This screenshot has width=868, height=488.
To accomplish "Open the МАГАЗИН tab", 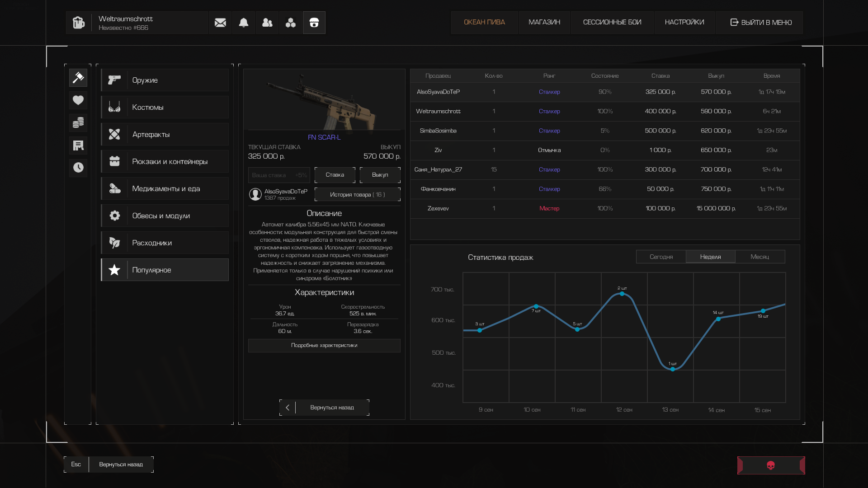I will [544, 22].
